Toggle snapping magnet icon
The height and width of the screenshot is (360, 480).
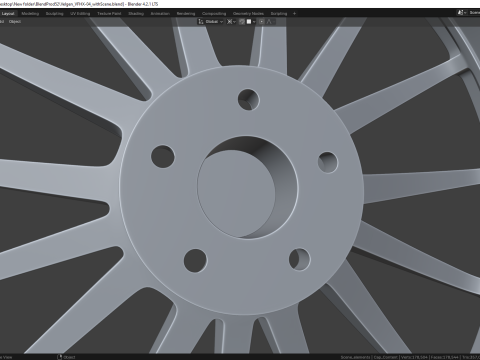(242, 22)
